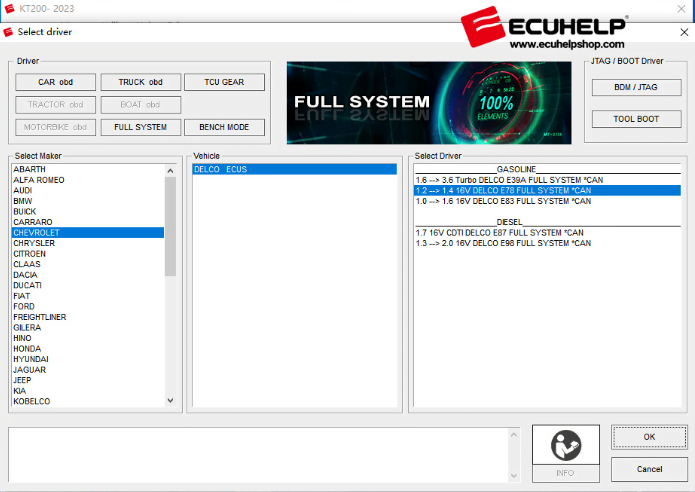Select DUCATI maker
The height and width of the screenshot is (492, 695).
pyautogui.click(x=88, y=285)
